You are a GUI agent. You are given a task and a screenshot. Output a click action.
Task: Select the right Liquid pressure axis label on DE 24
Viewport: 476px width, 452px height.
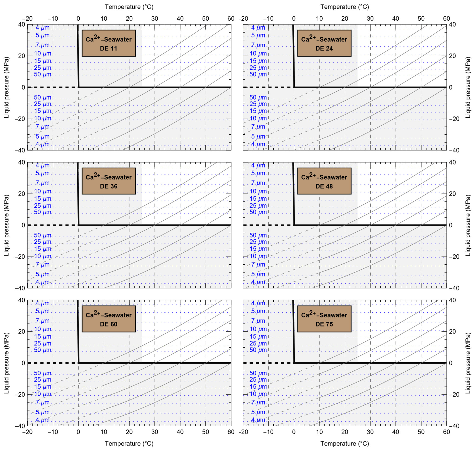(468, 87)
